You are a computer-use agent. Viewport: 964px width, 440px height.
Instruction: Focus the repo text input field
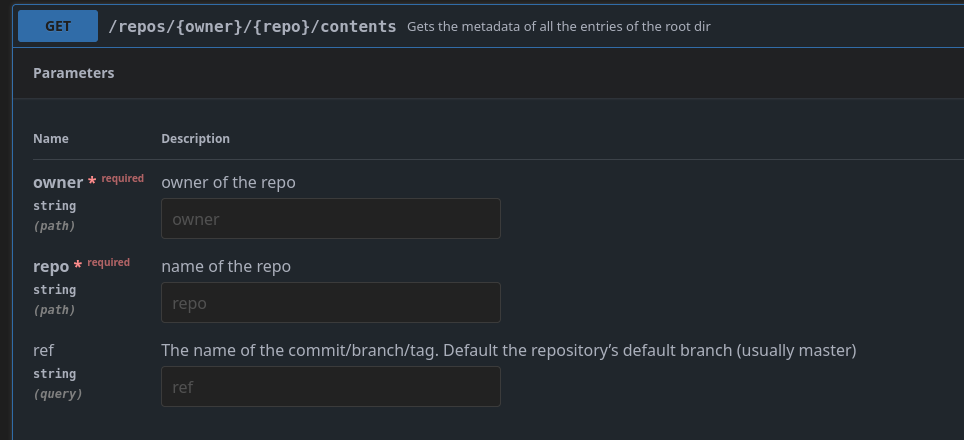(330, 303)
